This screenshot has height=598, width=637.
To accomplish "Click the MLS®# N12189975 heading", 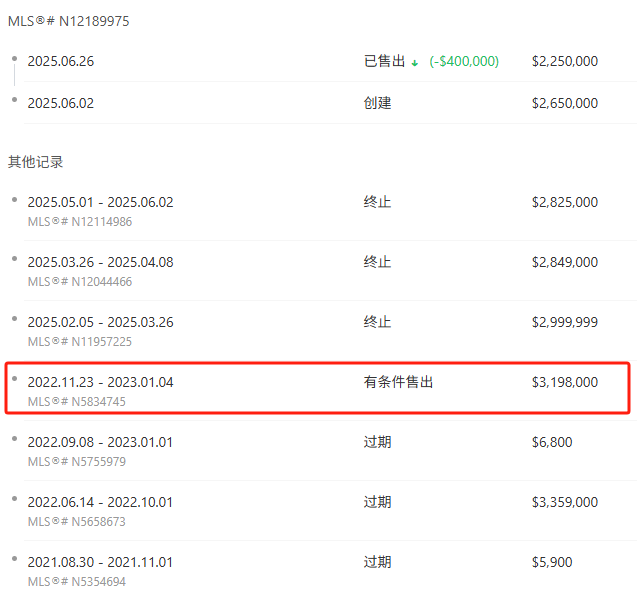I will (x=69, y=21).
